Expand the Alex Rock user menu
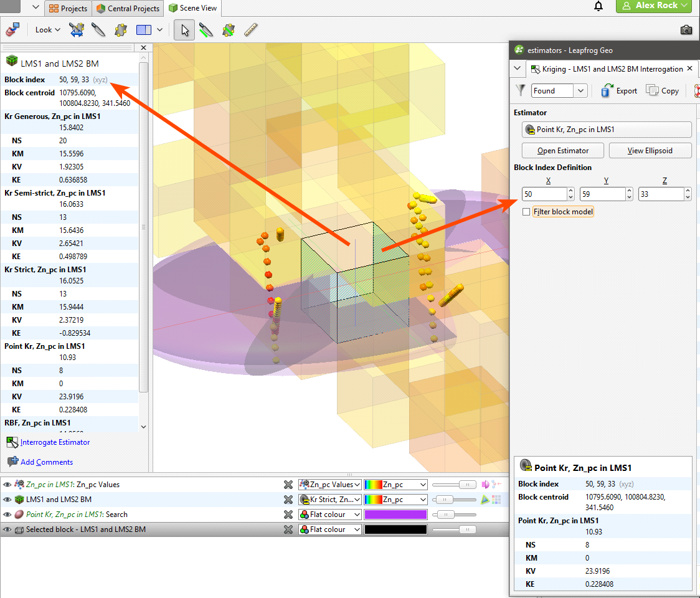Screen dimensions: 700x598 coord(655,6)
